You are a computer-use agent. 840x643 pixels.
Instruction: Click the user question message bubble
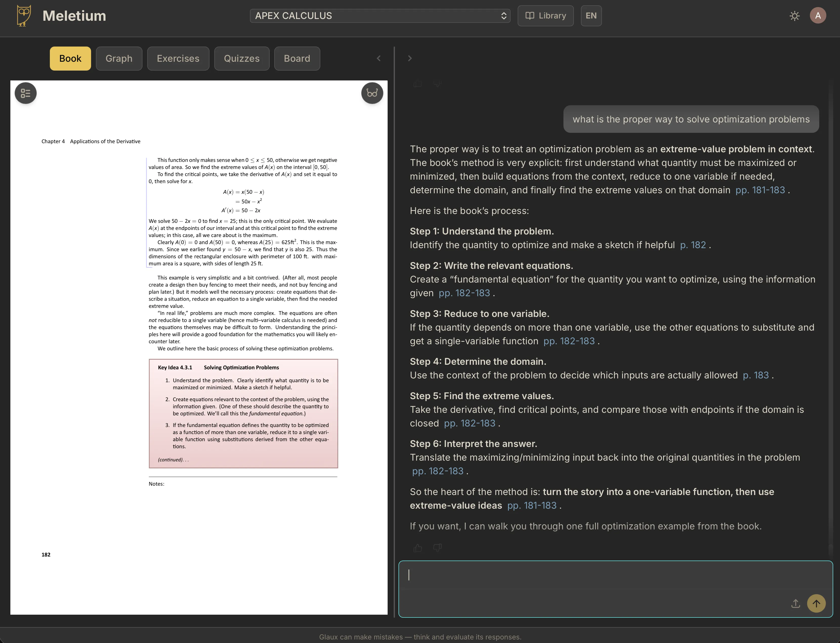(691, 119)
